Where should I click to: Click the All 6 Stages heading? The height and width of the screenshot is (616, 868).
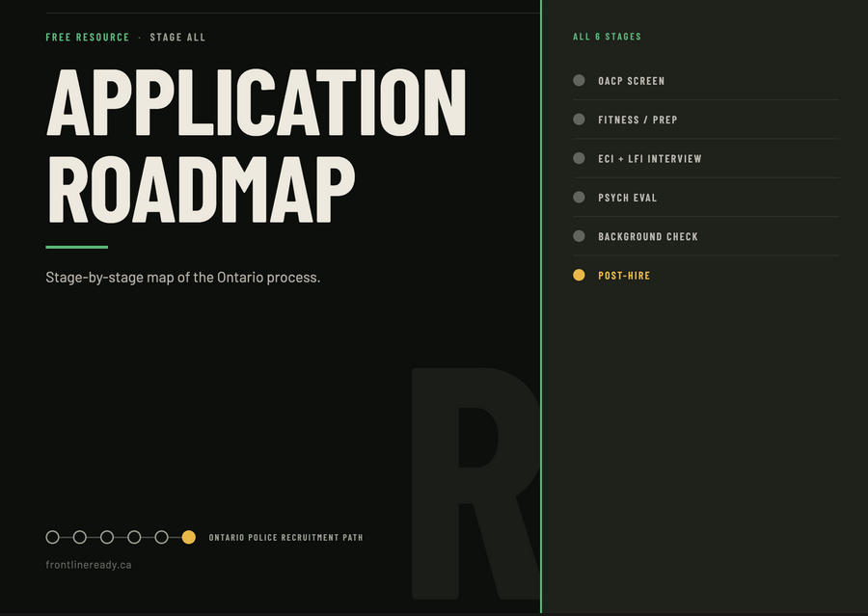point(608,37)
